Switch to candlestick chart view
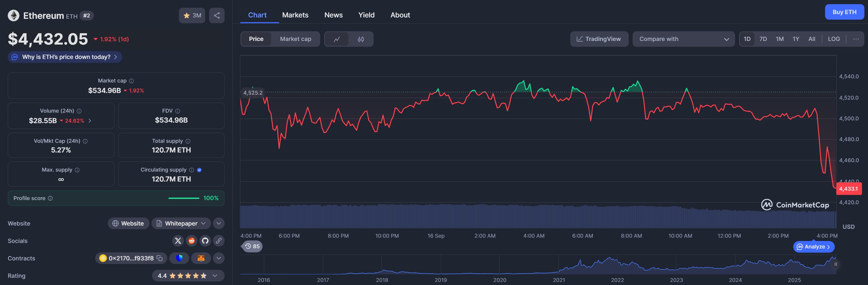Image resolution: width=868 pixels, height=285 pixels. (361, 39)
